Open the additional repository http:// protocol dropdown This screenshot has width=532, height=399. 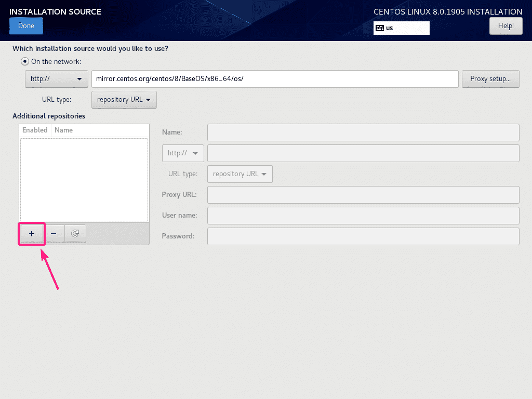coord(183,153)
